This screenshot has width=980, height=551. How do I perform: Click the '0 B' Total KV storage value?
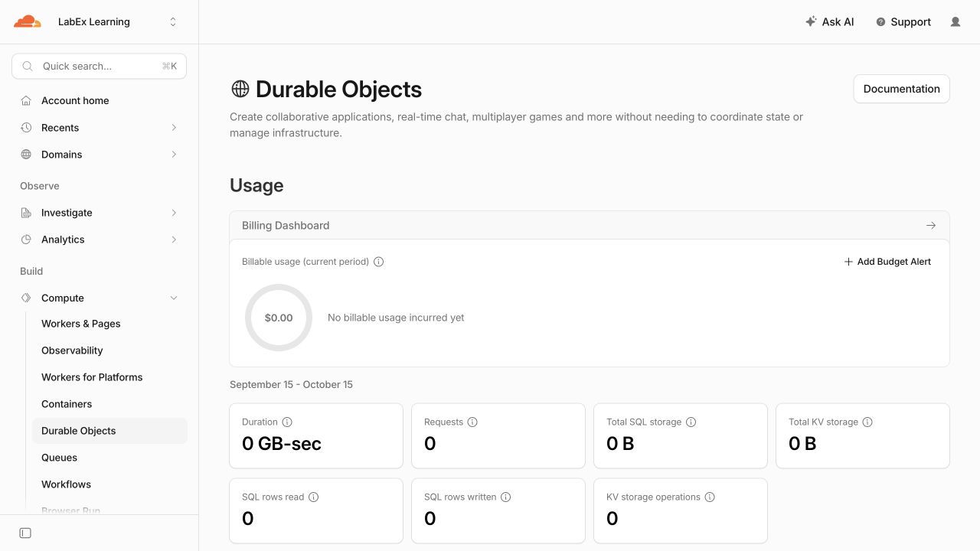coord(802,444)
